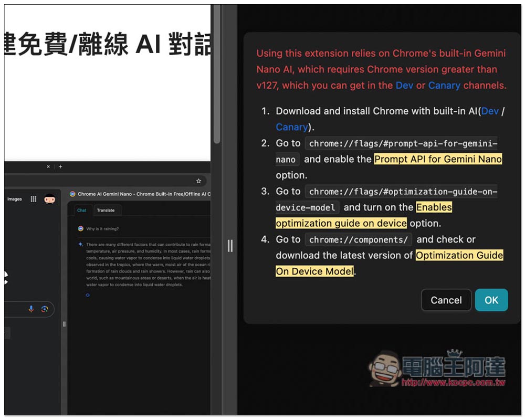Click the Cancel button in the dialog

(x=446, y=300)
